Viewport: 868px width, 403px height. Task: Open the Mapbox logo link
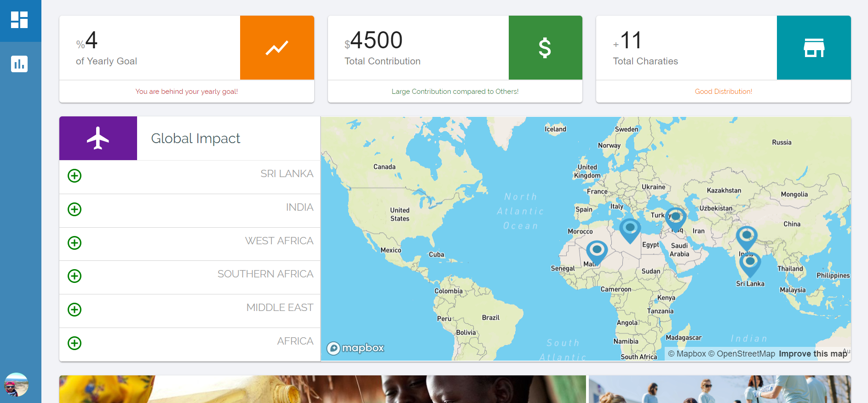[356, 348]
